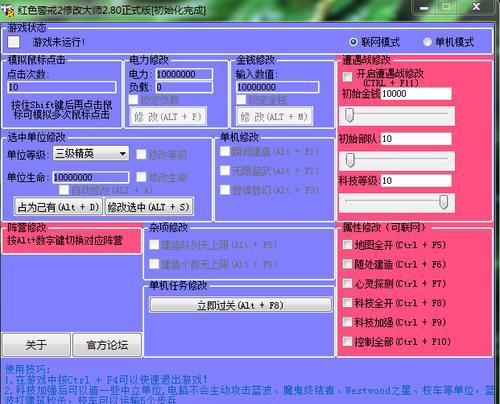Viewport: 500px width, 404px height.
Task: Enable 科技加强 (Ctrl + F9)
Action: [x=348, y=322]
